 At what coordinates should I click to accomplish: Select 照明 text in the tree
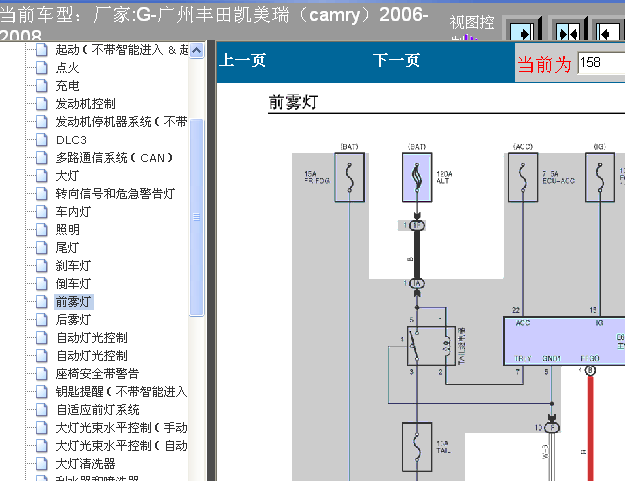point(67,230)
